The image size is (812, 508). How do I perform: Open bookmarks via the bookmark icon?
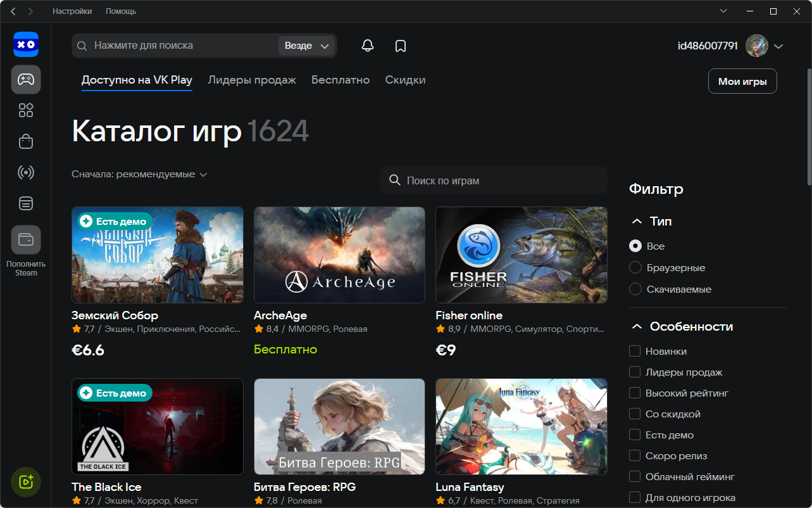400,45
